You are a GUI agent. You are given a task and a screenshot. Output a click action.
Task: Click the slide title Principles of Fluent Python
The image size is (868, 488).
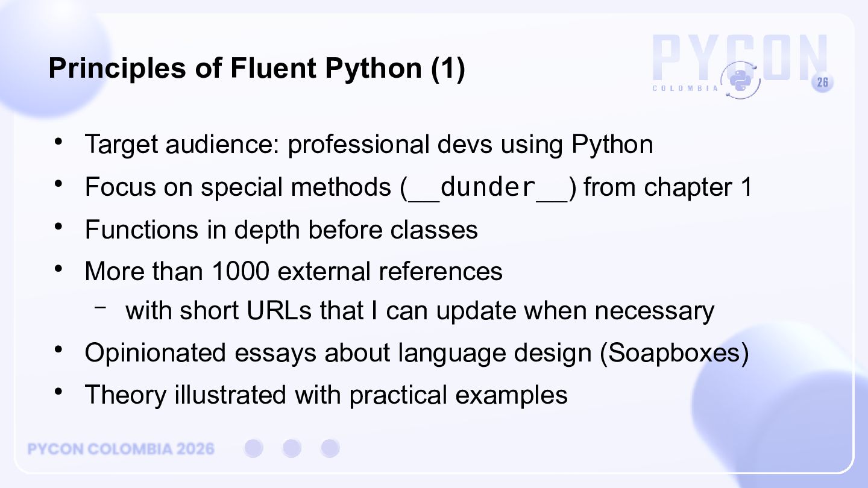pyautogui.click(x=257, y=68)
